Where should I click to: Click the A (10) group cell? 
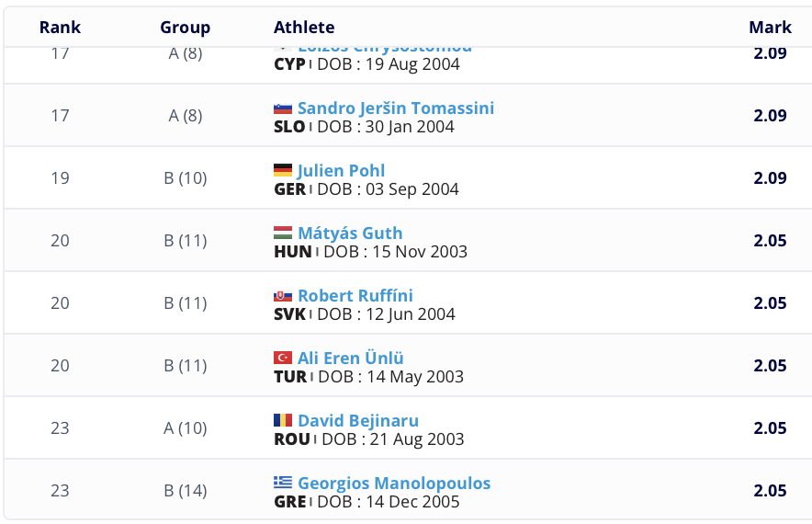coord(185,428)
